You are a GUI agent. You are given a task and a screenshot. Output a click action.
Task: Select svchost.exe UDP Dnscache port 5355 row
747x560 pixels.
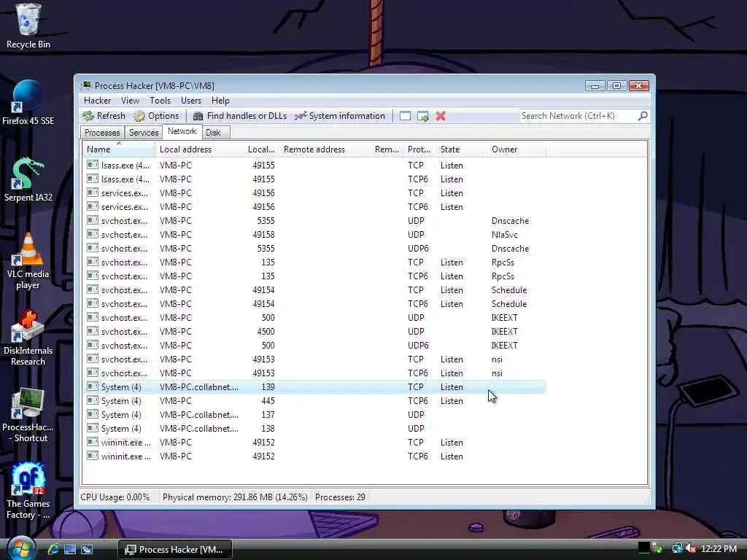[314, 220]
